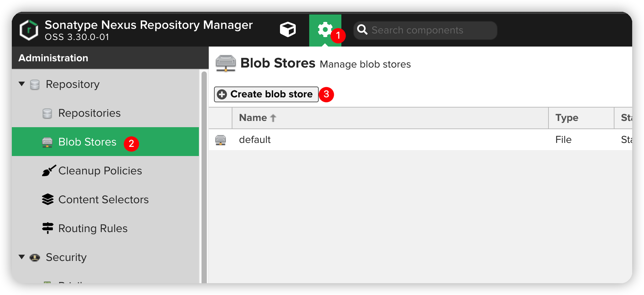Click the Routing Rules signpost icon
644x295 pixels.
(48, 228)
